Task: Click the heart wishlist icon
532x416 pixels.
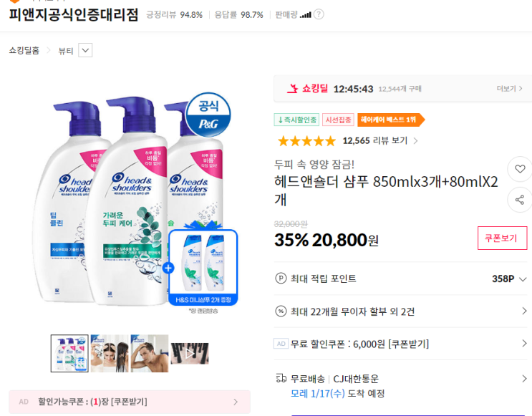Action: click(519, 170)
